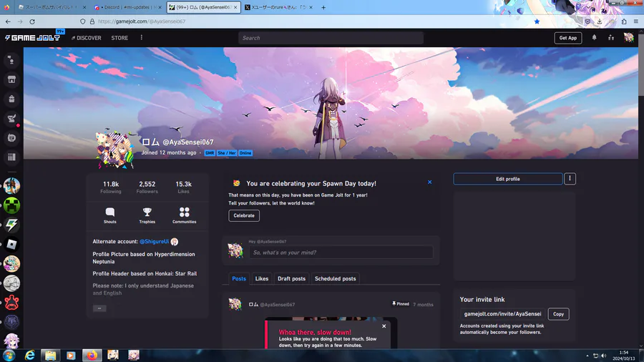Screen dimensions: 644x362
Task: Switch to the Likes tab
Action: (x=262, y=278)
